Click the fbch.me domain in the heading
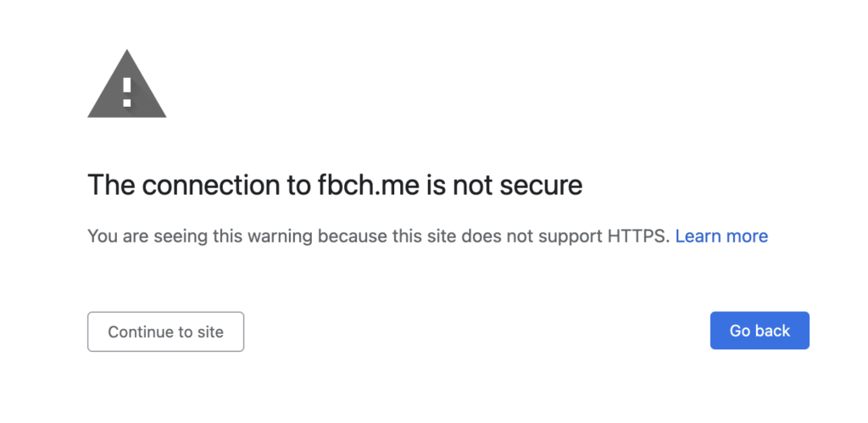Viewport: 868px width, 423px height. pos(368,185)
